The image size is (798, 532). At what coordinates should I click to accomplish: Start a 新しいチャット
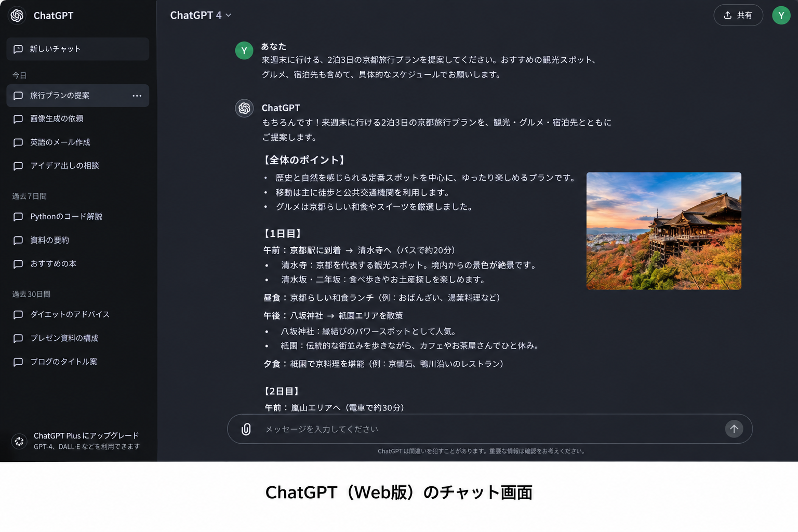coord(78,49)
